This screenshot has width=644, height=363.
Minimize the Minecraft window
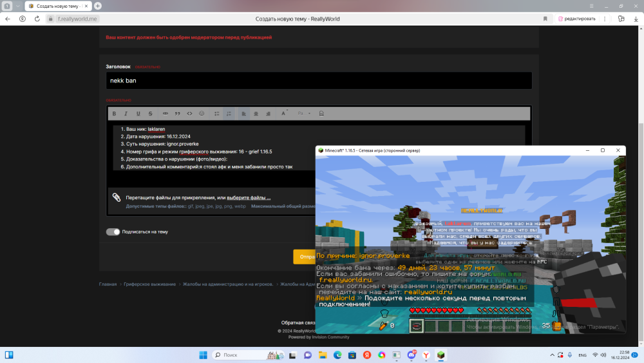[587, 150]
